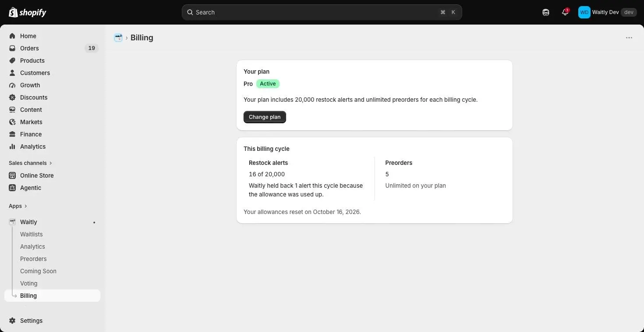The width and height of the screenshot is (644, 332).
Task: Click the Content icon in sidebar
Action: coord(12,110)
